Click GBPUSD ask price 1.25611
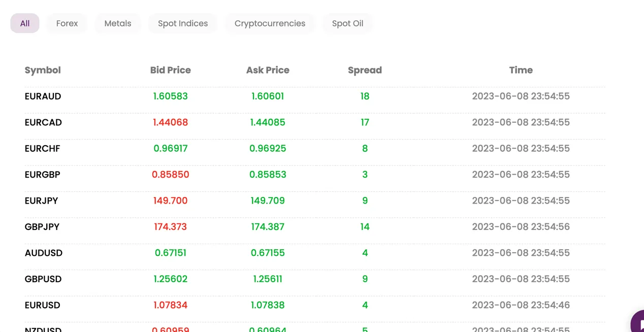The height and width of the screenshot is (332, 644). [268, 279]
